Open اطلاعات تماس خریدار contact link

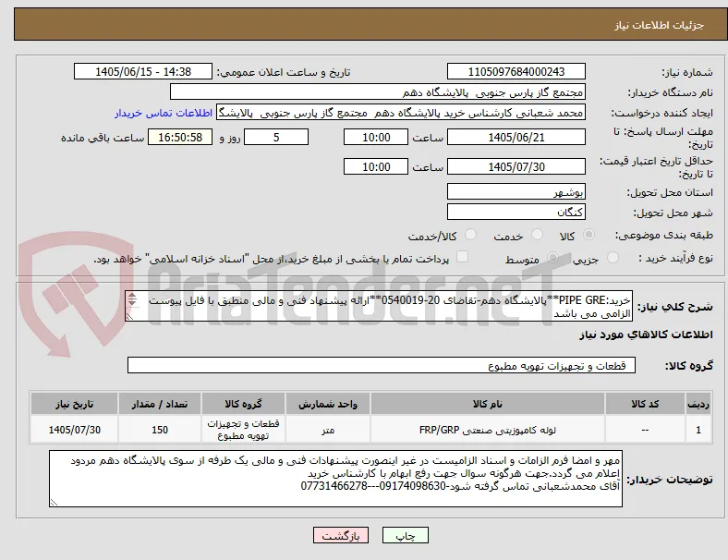click(164, 113)
